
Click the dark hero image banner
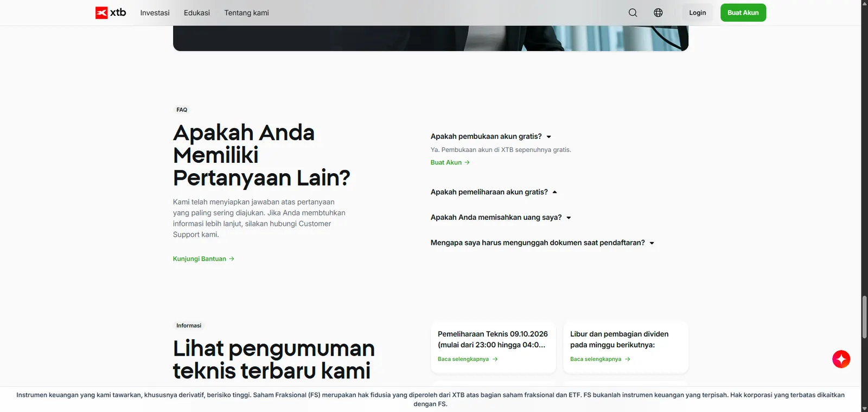(431, 38)
